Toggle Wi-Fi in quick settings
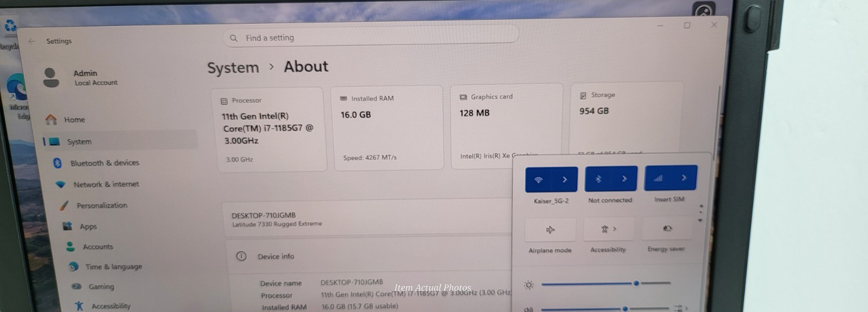The width and height of the screenshot is (868, 312). tap(539, 179)
